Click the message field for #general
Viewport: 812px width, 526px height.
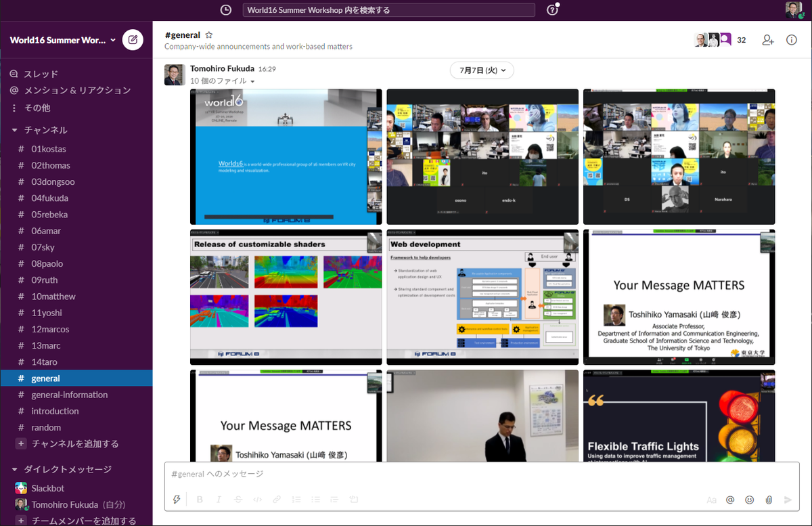click(482, 474)
